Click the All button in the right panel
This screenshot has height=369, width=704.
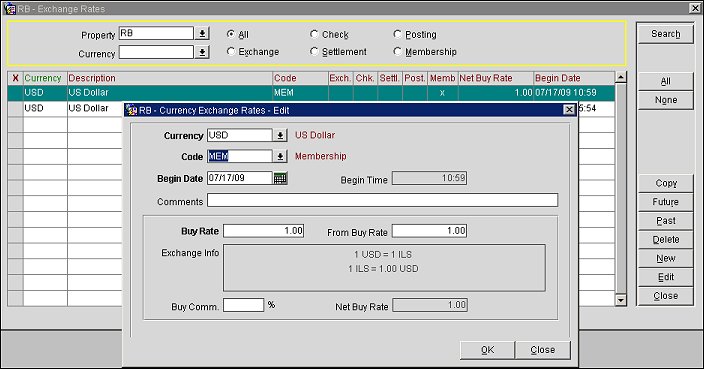click(x=665, y=81)
